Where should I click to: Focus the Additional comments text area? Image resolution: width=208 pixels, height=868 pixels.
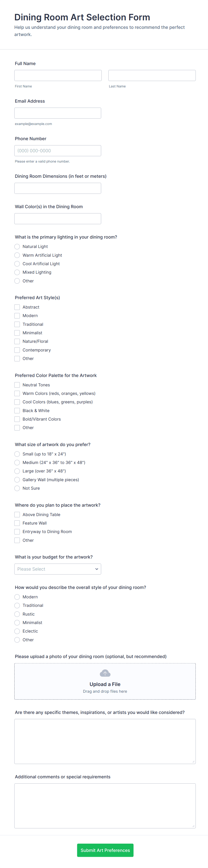(105, 806)
